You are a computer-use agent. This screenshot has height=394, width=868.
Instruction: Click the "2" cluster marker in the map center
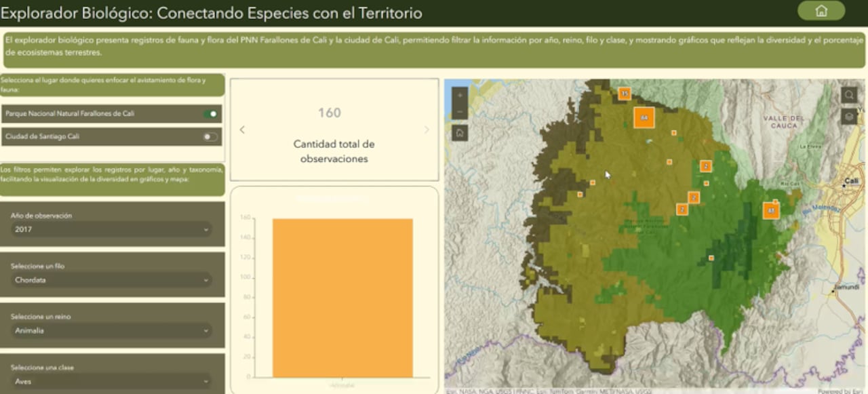coord(705,165)
